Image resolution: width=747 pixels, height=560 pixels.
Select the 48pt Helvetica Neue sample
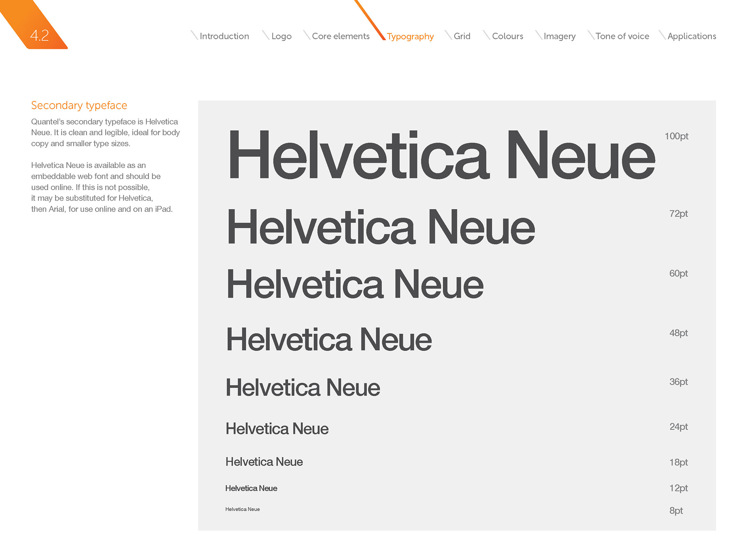point(329,339)
